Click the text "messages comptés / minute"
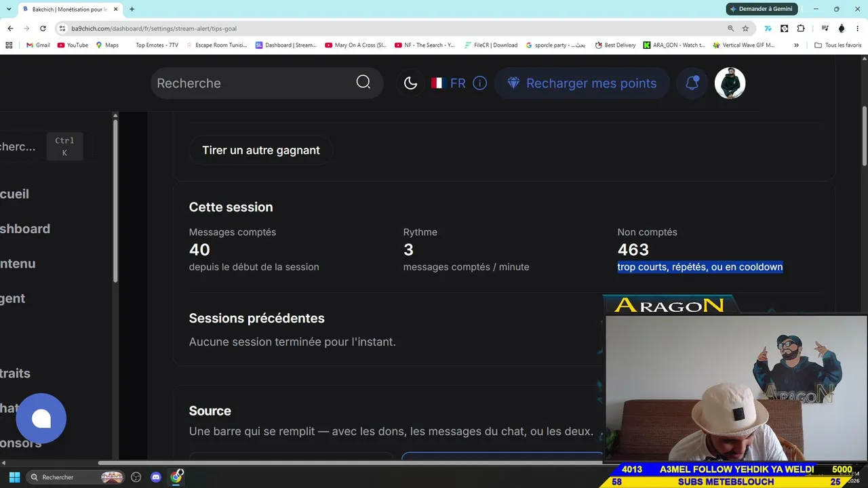Image resolution: width=868 pixels, height=488 pixels. [467, 267]
